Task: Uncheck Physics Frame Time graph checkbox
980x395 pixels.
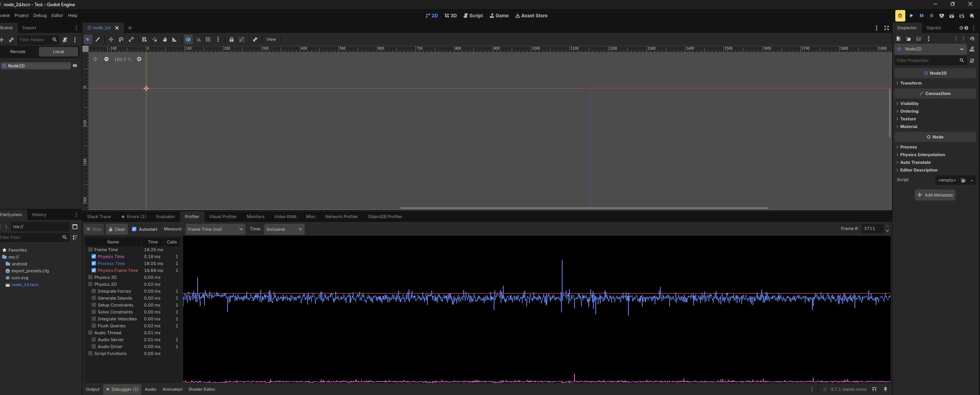Action: (x=94, y=270)
